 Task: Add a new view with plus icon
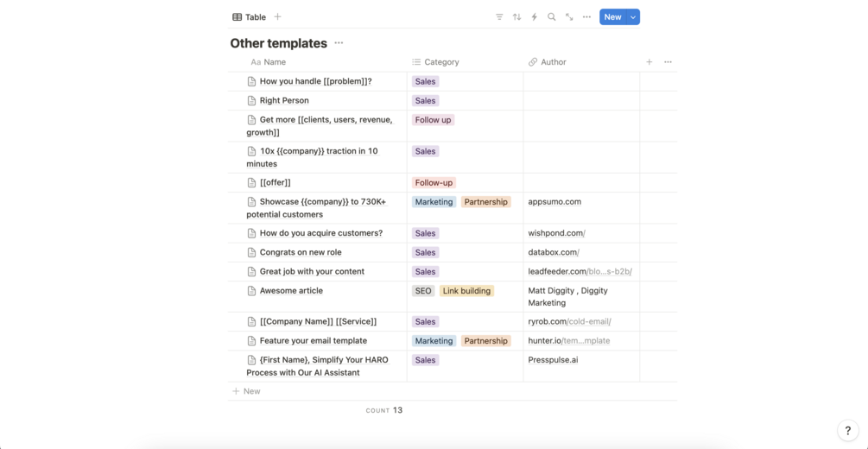click(277, 17)
